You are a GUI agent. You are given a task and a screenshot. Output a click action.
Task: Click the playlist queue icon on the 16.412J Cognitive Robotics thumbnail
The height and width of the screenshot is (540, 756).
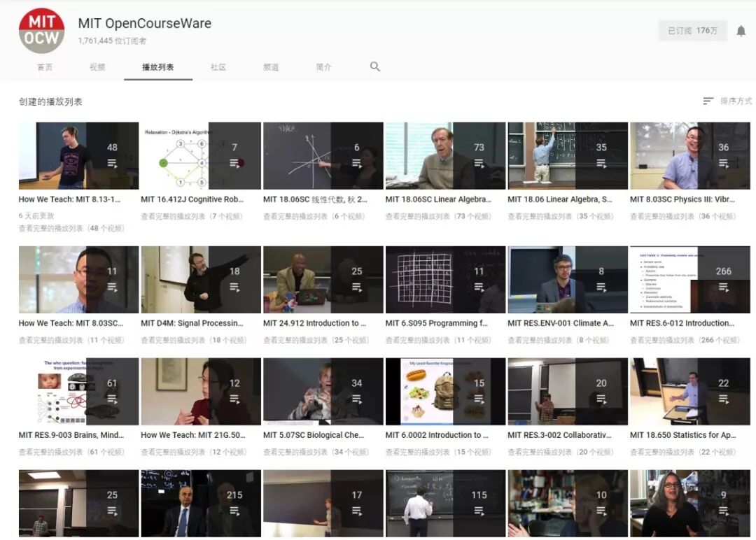[234, 162]
